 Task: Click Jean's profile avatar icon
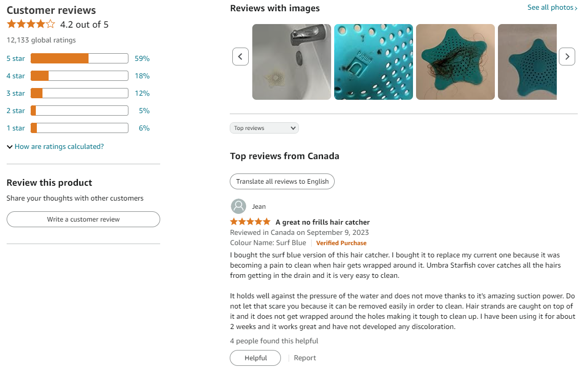point(238,206)
